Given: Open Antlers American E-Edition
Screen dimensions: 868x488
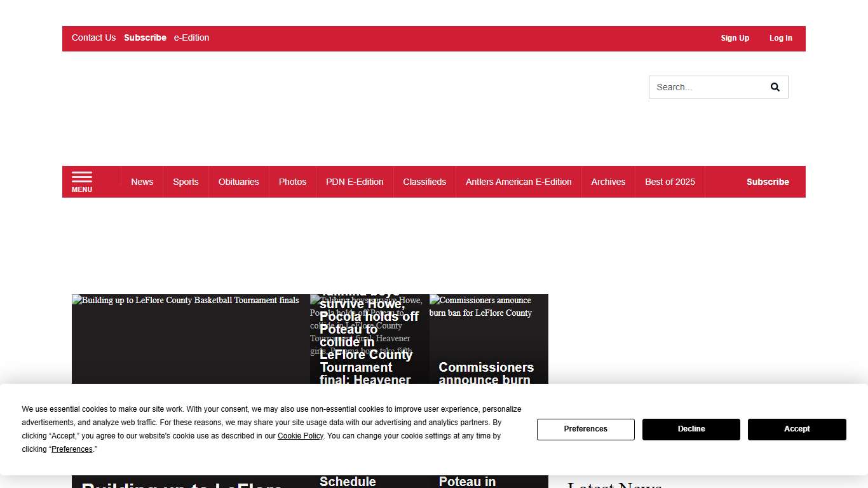Looking at the screenshot, I should click(x=519, y=182).
